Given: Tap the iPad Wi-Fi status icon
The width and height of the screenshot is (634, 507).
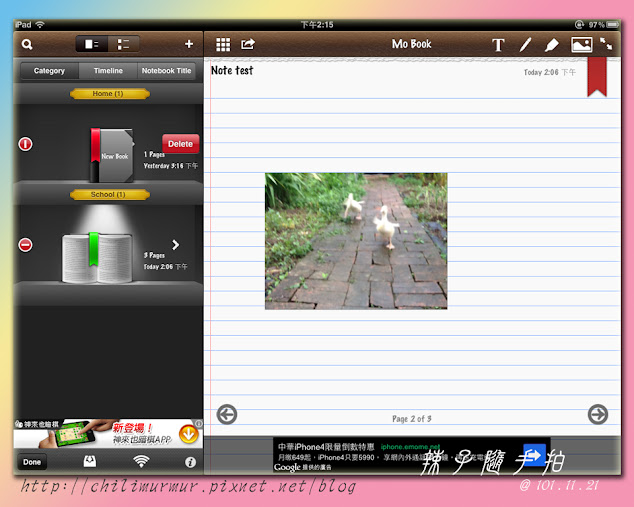Looking at the screenshot, I should [x=40, y=25].
